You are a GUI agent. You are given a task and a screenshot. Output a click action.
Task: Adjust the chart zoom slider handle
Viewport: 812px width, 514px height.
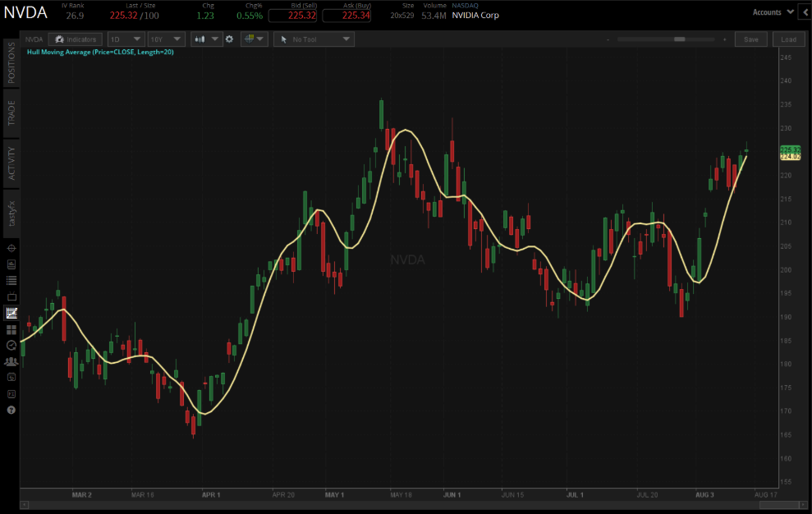tap(680, 39)
